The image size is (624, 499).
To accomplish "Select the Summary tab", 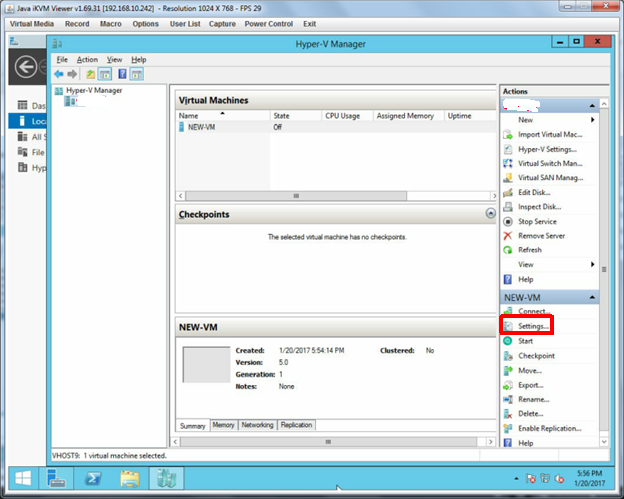I will [x=193, y=426].
